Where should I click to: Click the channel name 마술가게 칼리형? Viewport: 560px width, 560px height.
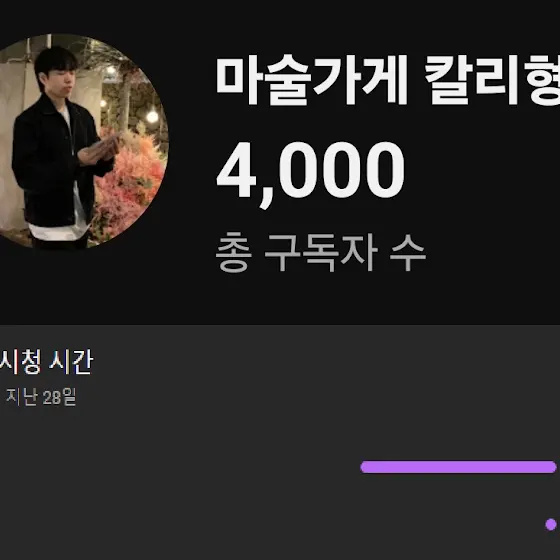point(388,80)
